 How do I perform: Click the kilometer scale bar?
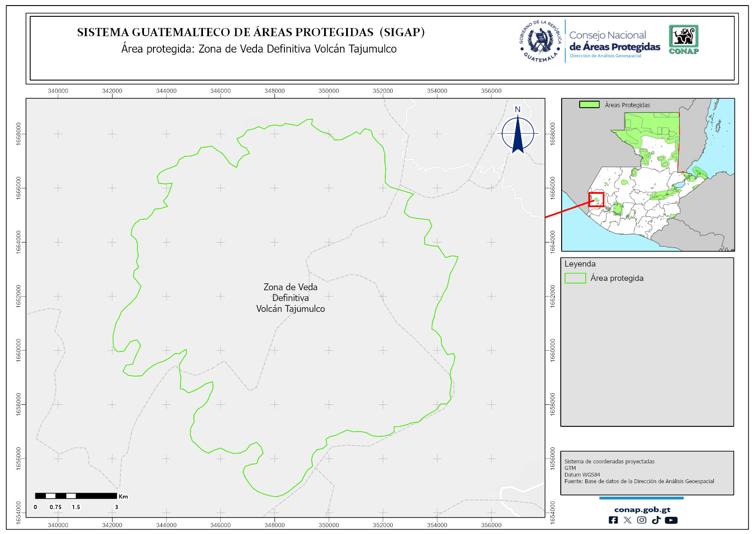pyautogui.click(x=76, y=496)
